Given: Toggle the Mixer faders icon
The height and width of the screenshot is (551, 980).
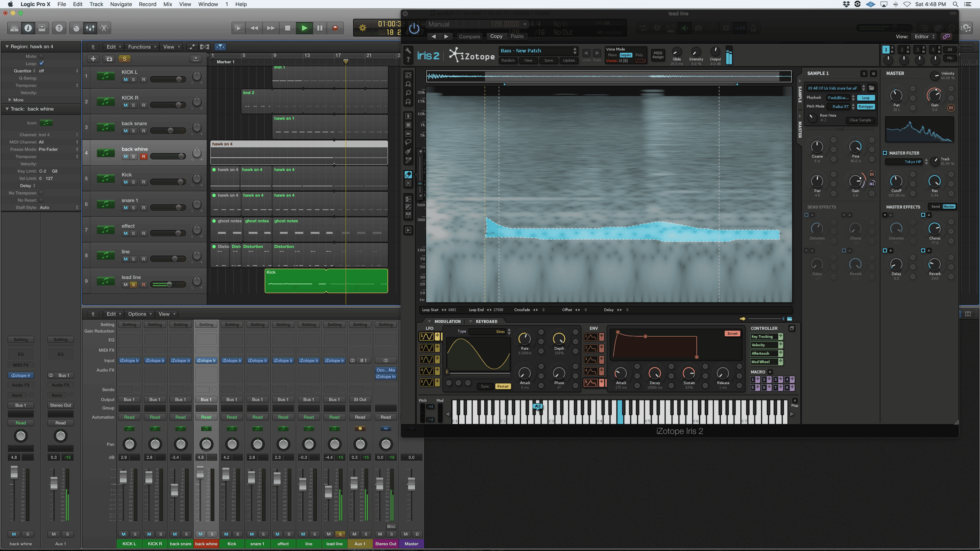Looking at the screenshot, I should pyautogui.click(x=90, y=28).
